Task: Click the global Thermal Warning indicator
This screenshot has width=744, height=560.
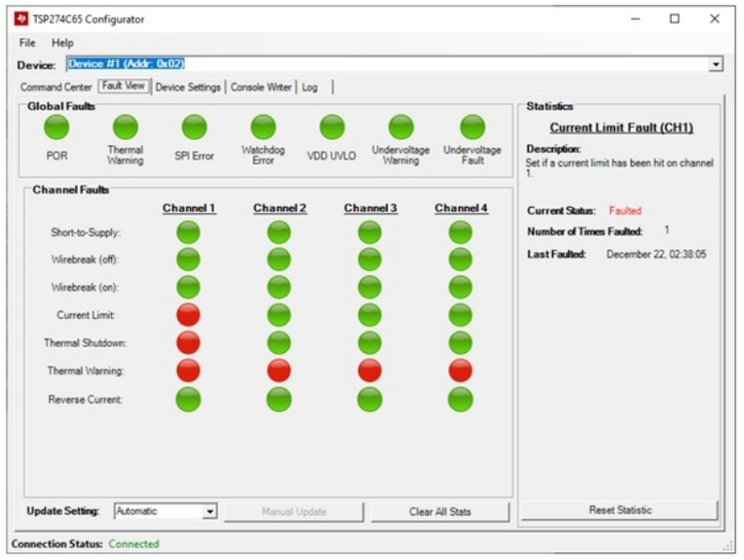Action: point(125,127)
